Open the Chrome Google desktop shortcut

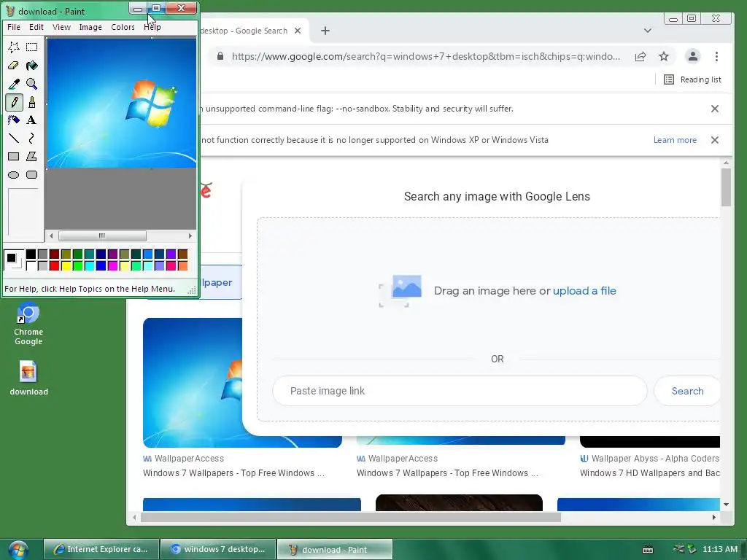click(x=28, y=324)
